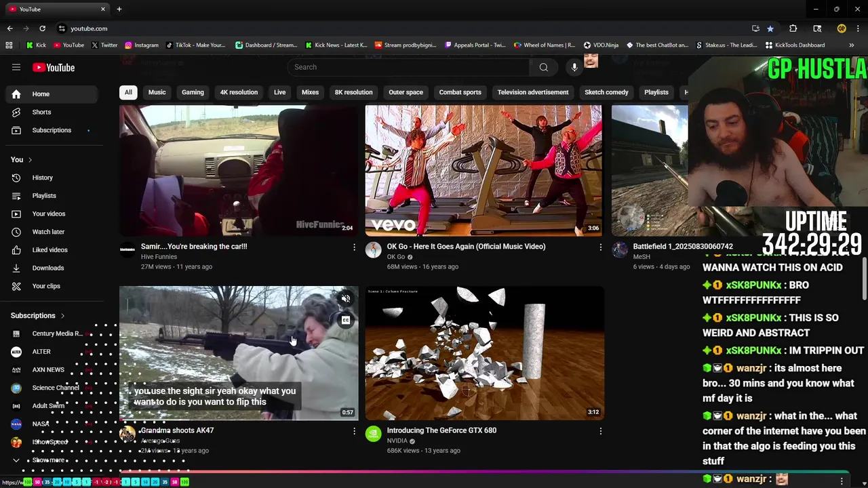Open the Hive Funnies channel link
This screenshot has height=488, width=868.
tap(159, 257)
